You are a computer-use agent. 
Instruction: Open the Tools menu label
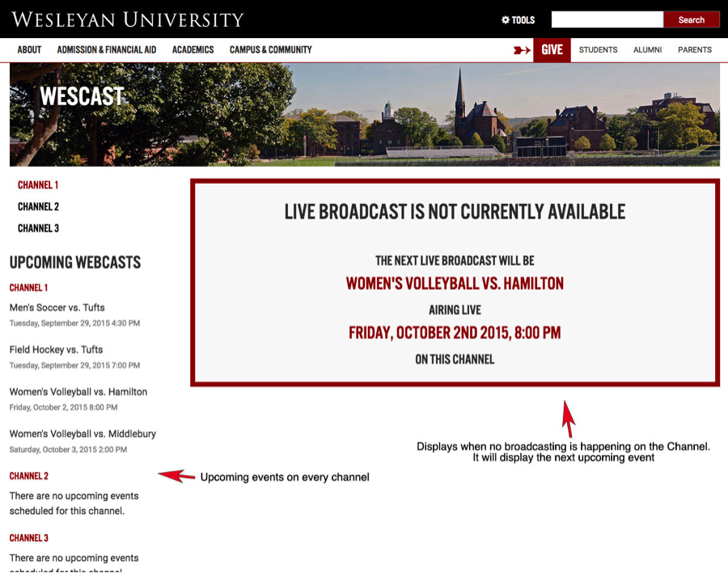coord(523,20)
